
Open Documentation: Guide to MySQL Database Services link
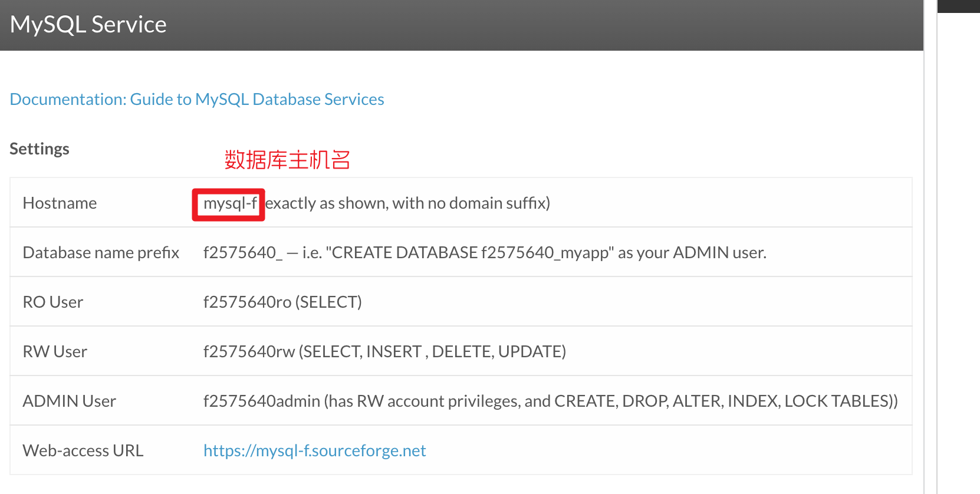pyautogui.click(x=197, y=99)
